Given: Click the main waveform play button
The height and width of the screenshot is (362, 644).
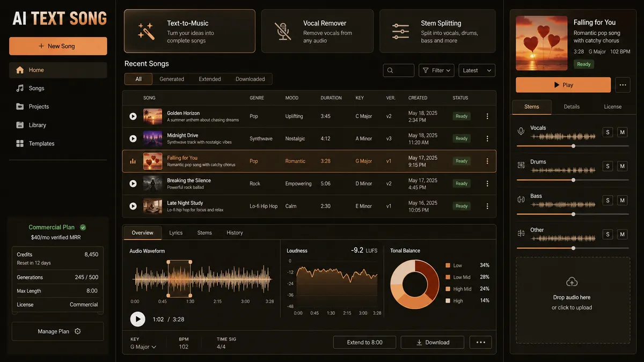Looking at the screenshot, I should click(137, 319).
